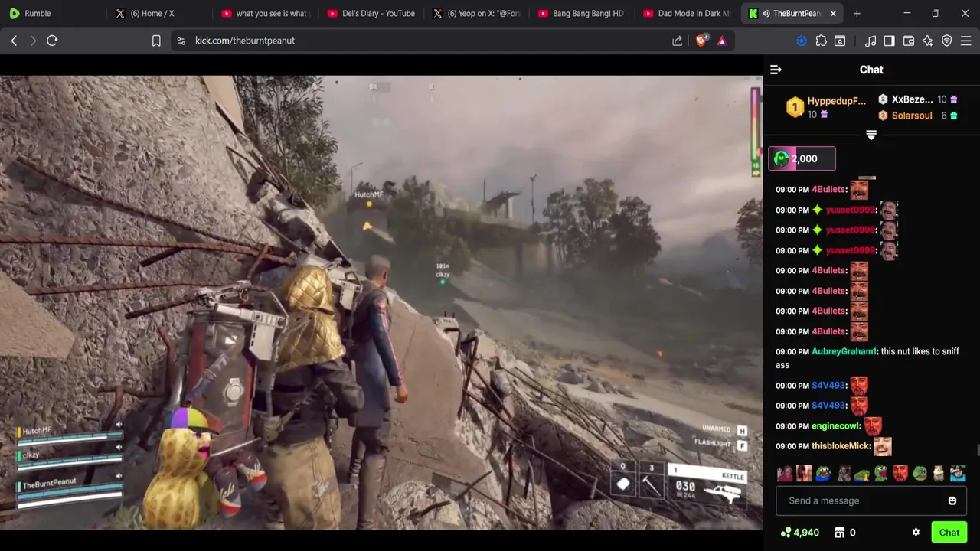Switch to Dad Mode In Dark Mo tab
The image size is (980, 551).
tap(688, 13)
